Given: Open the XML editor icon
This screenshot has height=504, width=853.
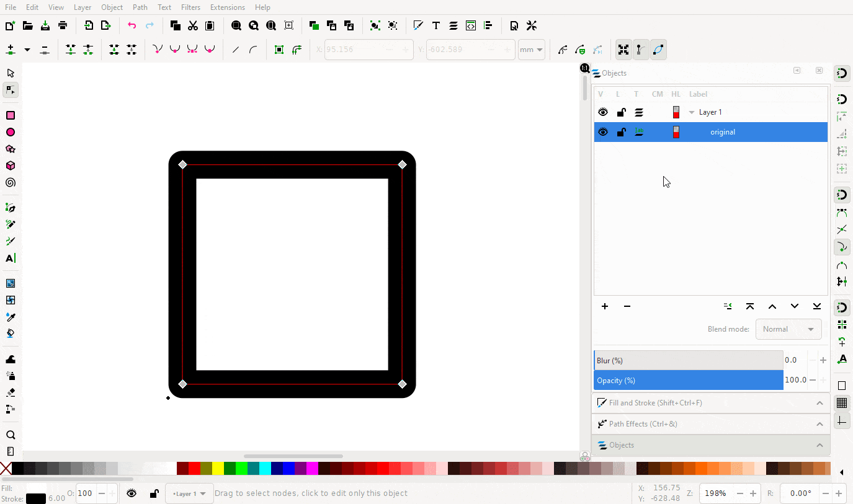Looking at the screenshot, I should point(471,25).
